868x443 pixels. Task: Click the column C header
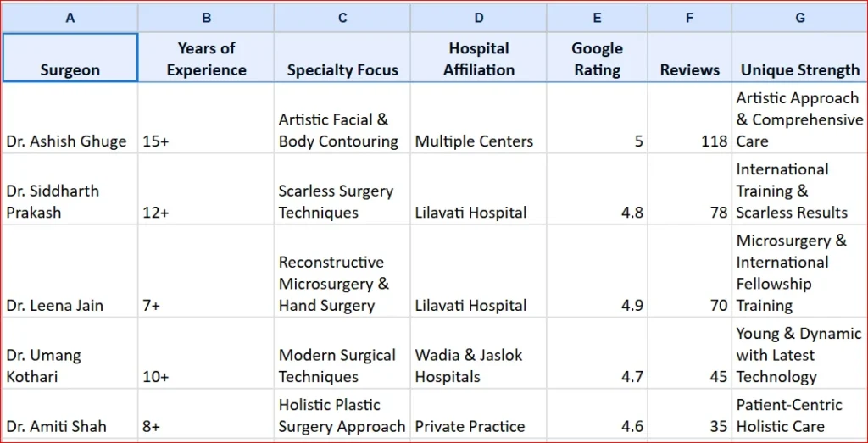(342, 18)
